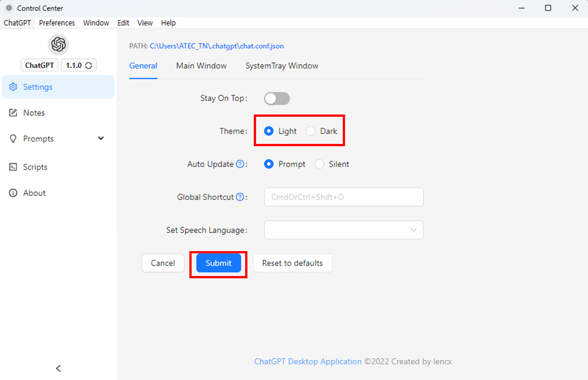Image resolution: width=588 pixels, height=380 pixels.
Task: Click the ChatGPT label button in sidebar
Action: pos(39,65)
